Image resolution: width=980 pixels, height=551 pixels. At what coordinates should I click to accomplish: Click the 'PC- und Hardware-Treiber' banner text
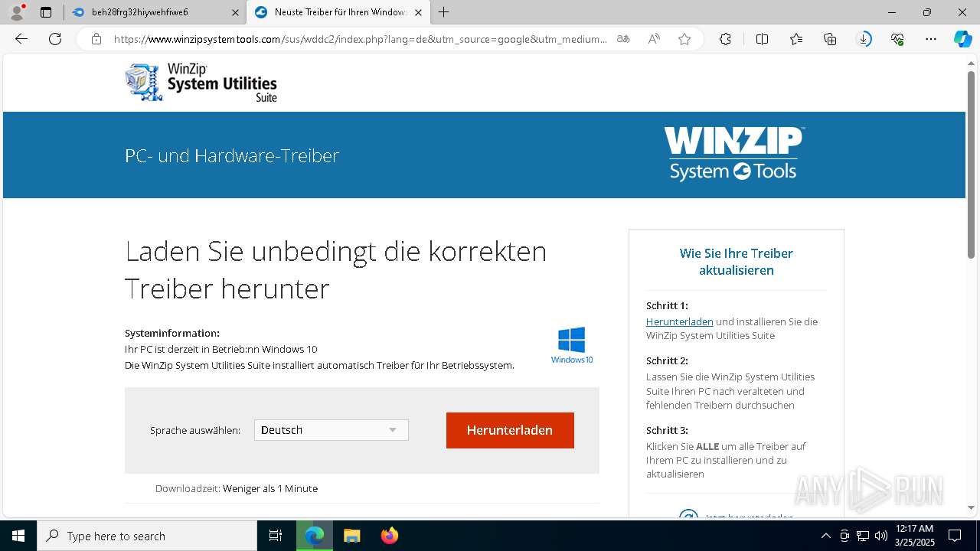point(232,155)
